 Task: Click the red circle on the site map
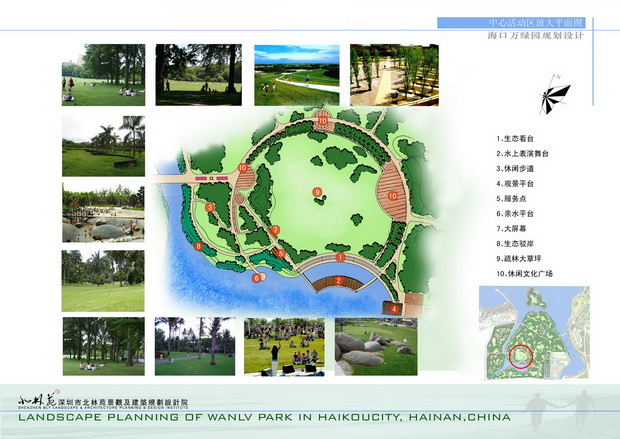519,354
